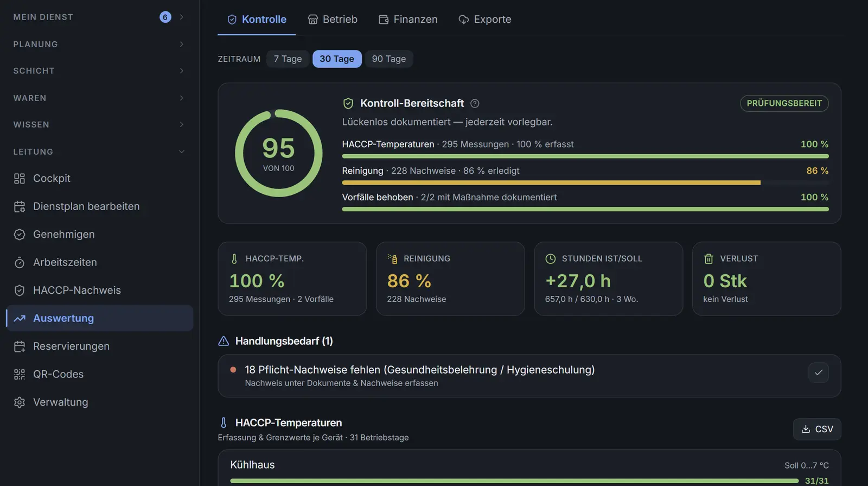Click the PRÜFUNGSBEREIT status badge
The image size is (868, 486).
pyautogui.click(x=784, y=103)
